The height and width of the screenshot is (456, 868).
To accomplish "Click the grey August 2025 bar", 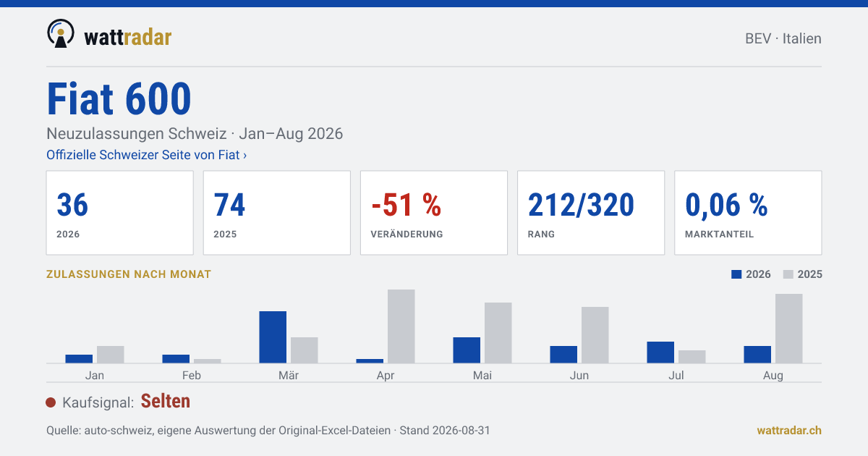I will [x=789, y=328].
